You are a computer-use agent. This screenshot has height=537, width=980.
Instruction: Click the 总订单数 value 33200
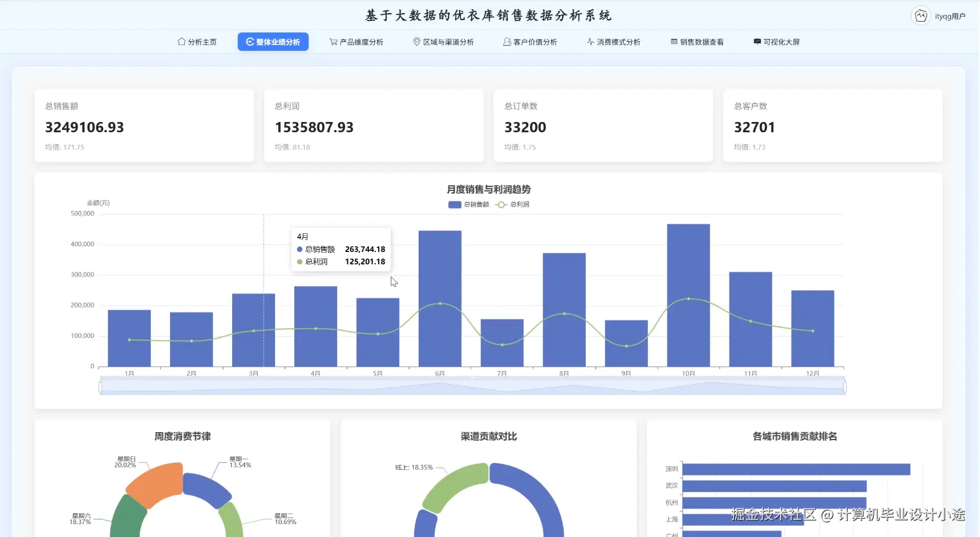[x=525, y=127]
